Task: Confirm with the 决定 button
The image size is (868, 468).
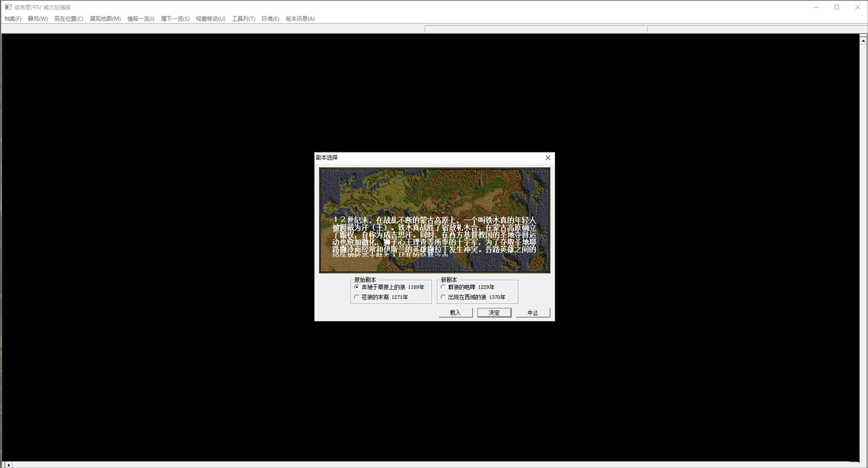Action: pos(494,312)
